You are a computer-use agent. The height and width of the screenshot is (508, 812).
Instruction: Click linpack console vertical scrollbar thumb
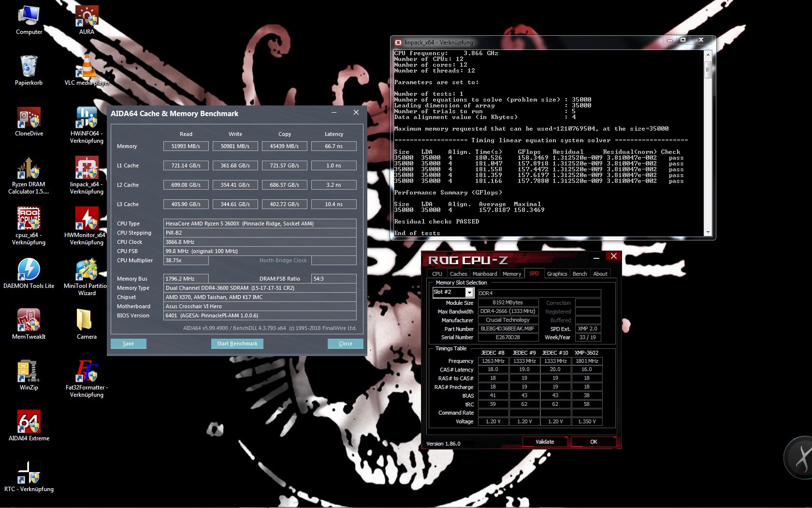[x=708, y=69]
